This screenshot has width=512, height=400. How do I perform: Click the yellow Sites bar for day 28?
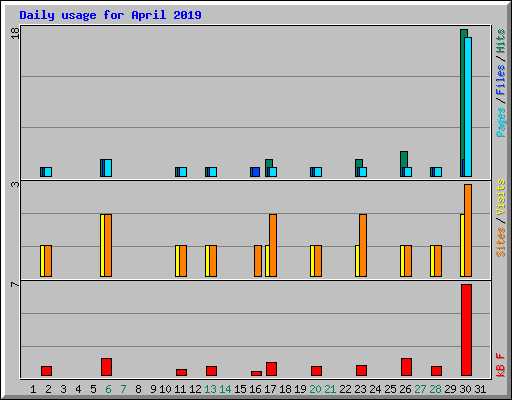(x=432, y=261)
